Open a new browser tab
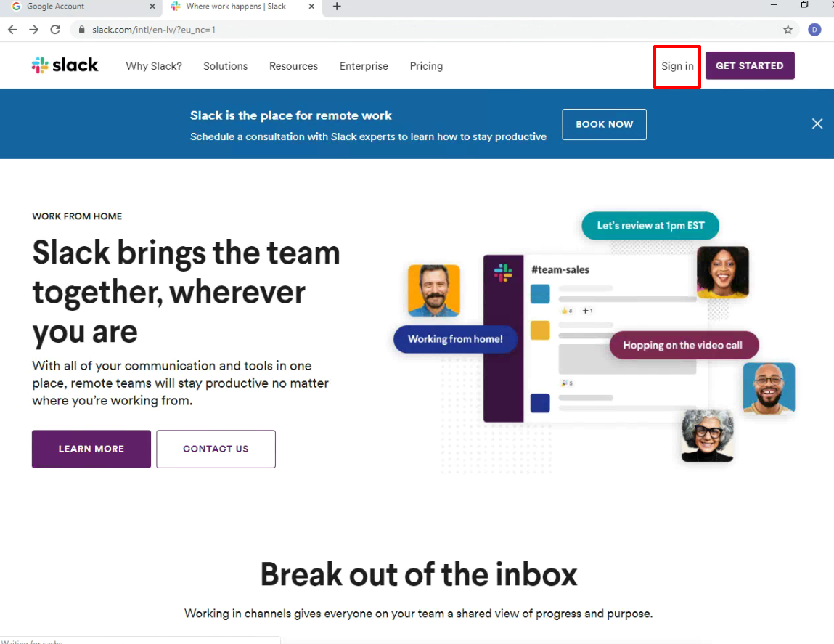Viewport: 834px width, 644px height. pyautogui.click(x=337, y=7)
